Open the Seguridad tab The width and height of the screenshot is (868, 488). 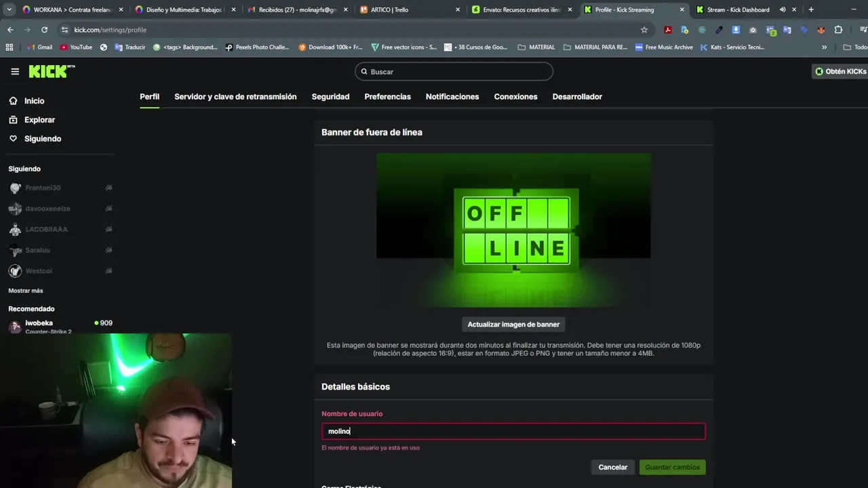point(330,97)
